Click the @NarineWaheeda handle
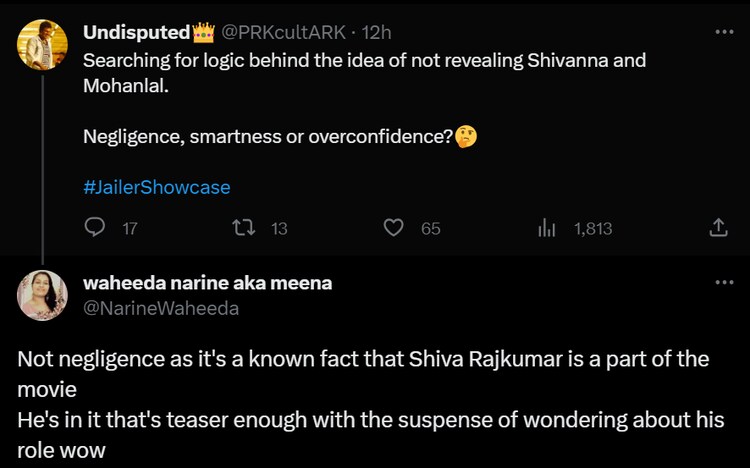The image size is (750, 468). click(x=161, y=309)
